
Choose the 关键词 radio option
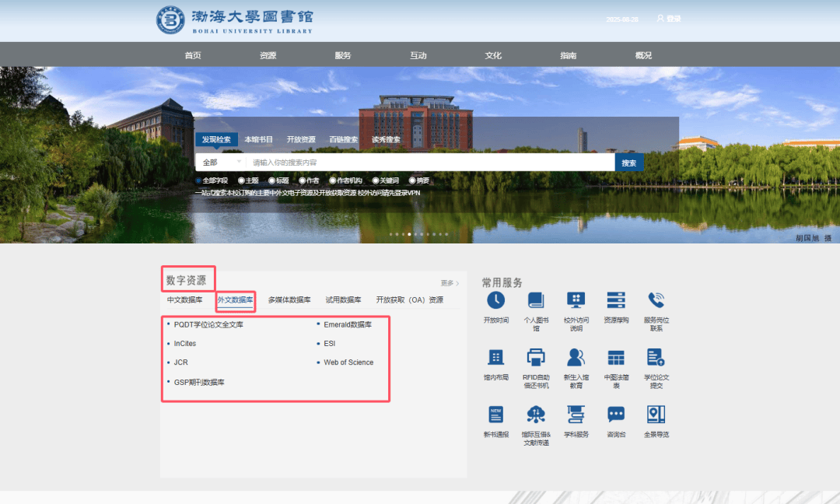click(x=375, y=180)
